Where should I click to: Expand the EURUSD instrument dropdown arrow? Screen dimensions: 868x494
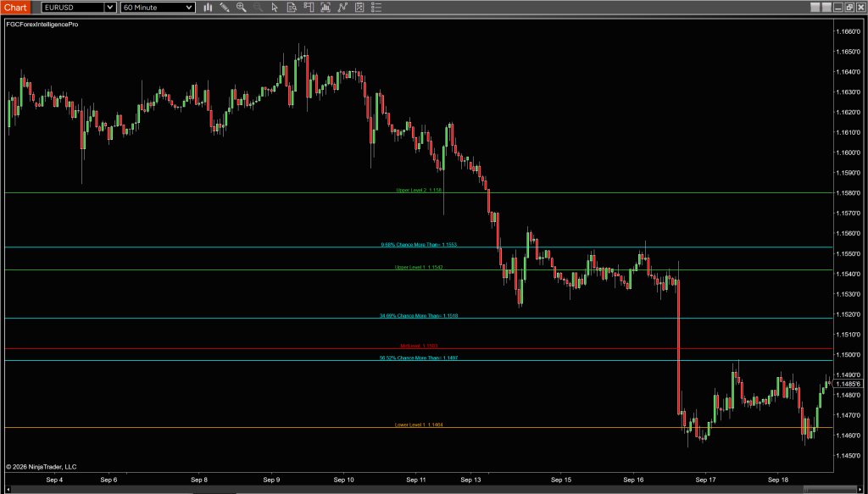[x=109, y=7]
